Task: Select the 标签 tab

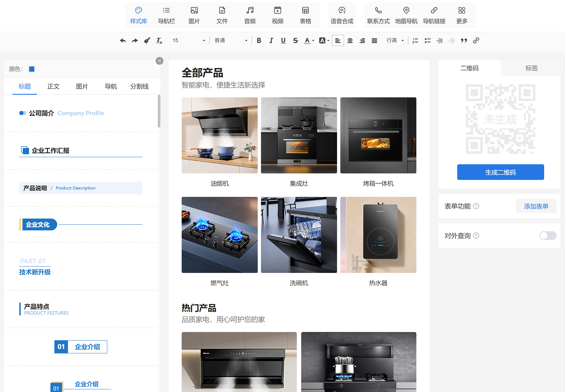Action: point(532,68)
